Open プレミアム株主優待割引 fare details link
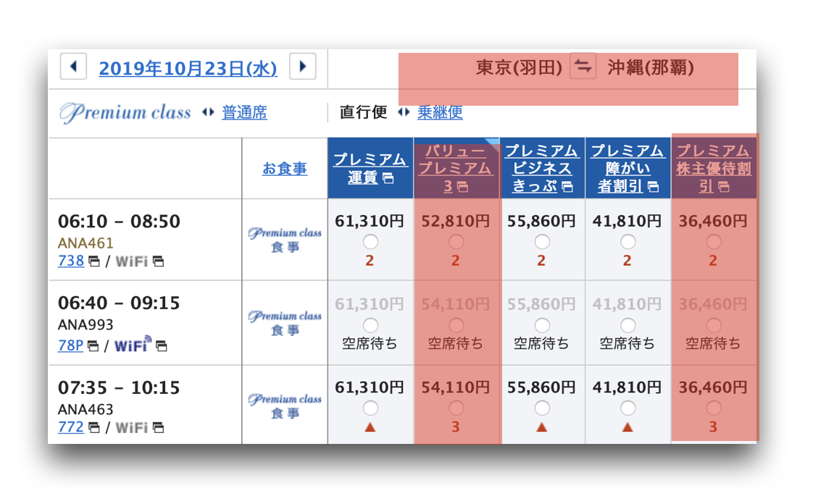This screenshot has width=813, height=504. tap(714, 168)
